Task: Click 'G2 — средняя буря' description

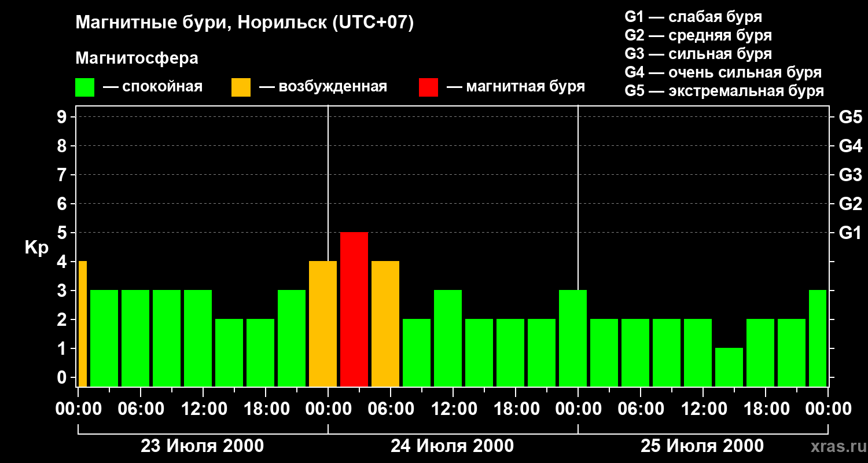Action: click(x=698, y=35)
